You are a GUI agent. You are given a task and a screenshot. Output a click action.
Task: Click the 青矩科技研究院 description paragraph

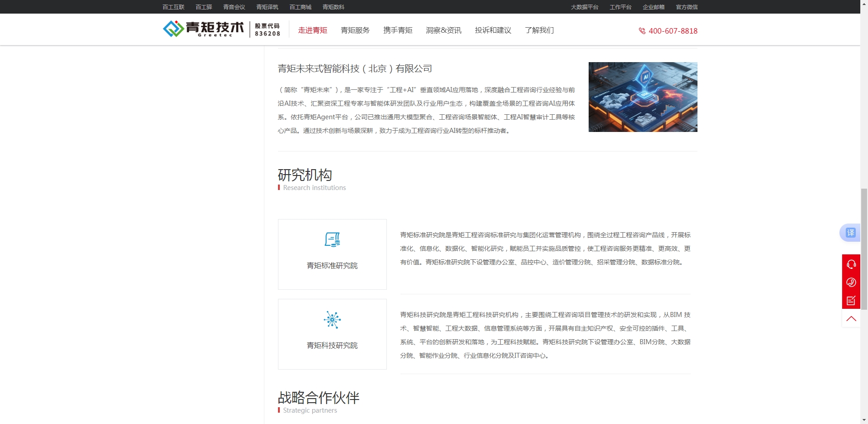click(x=545, y=335)
